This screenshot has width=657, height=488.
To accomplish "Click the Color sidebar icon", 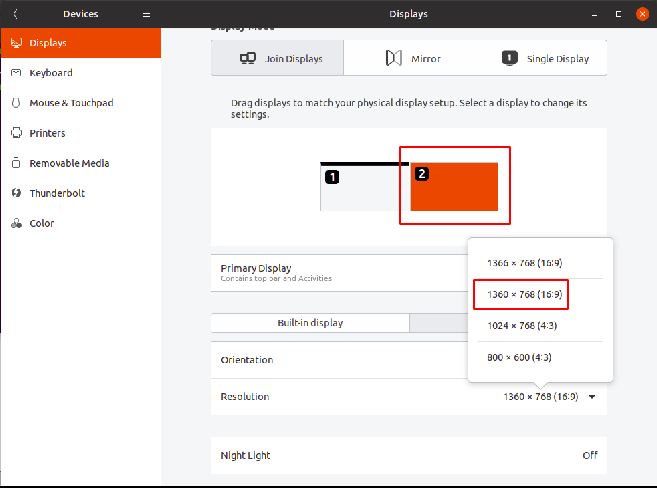I will (x=16, y=223).
